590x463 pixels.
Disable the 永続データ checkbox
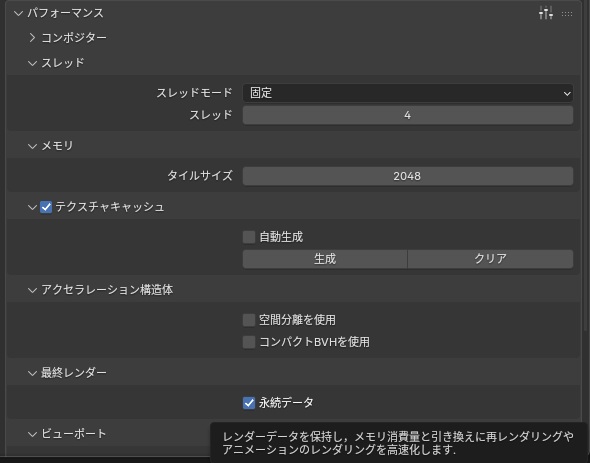pos(249,403)
